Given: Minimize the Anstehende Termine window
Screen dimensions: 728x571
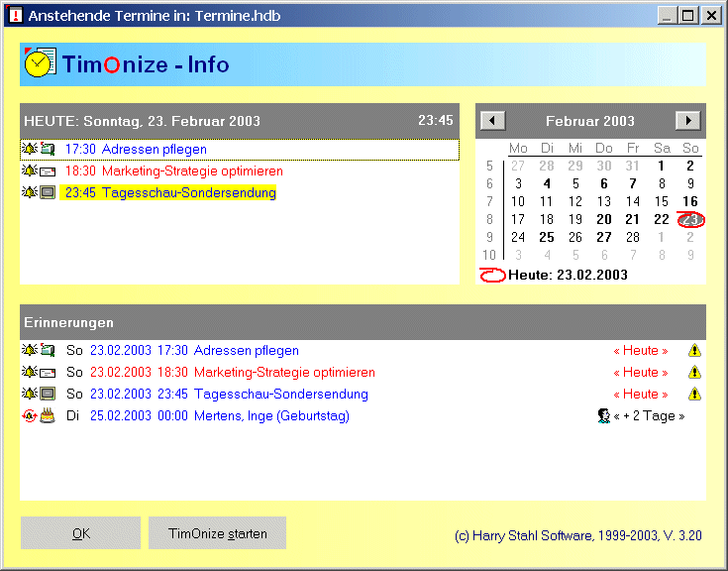Looking at the screenshot, I should (668, 16).
